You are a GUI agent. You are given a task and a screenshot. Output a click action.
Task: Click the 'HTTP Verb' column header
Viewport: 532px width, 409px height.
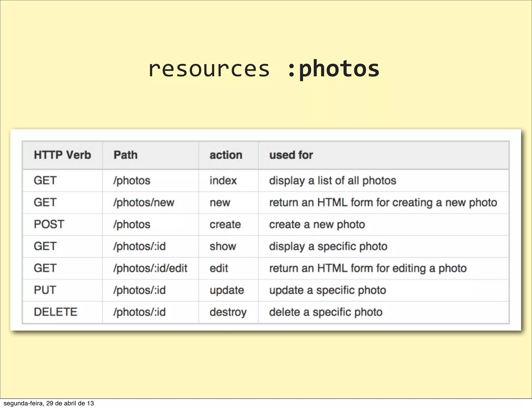pyautogui.click(x=62, y=155)
